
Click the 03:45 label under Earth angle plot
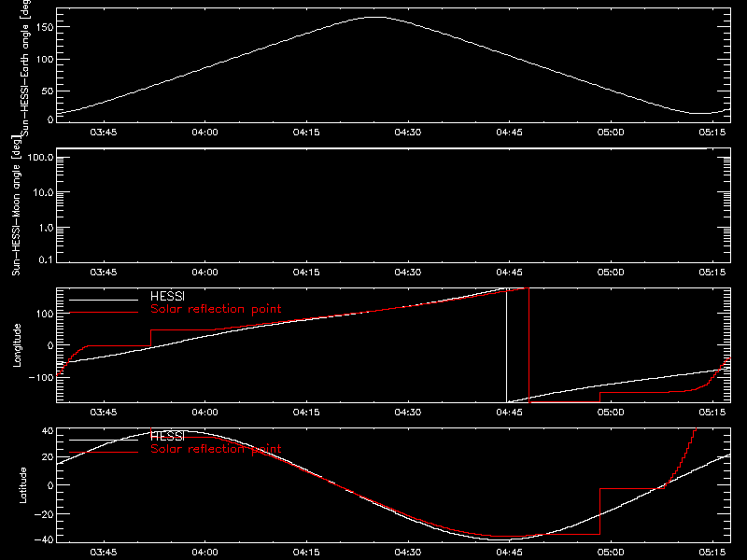(x=104, y=133)
